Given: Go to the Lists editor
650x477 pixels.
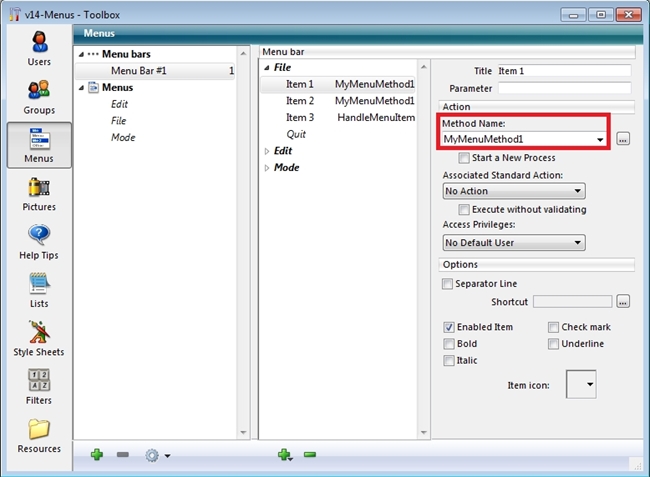Looking at the screenshot, I should tap(39, 289).
